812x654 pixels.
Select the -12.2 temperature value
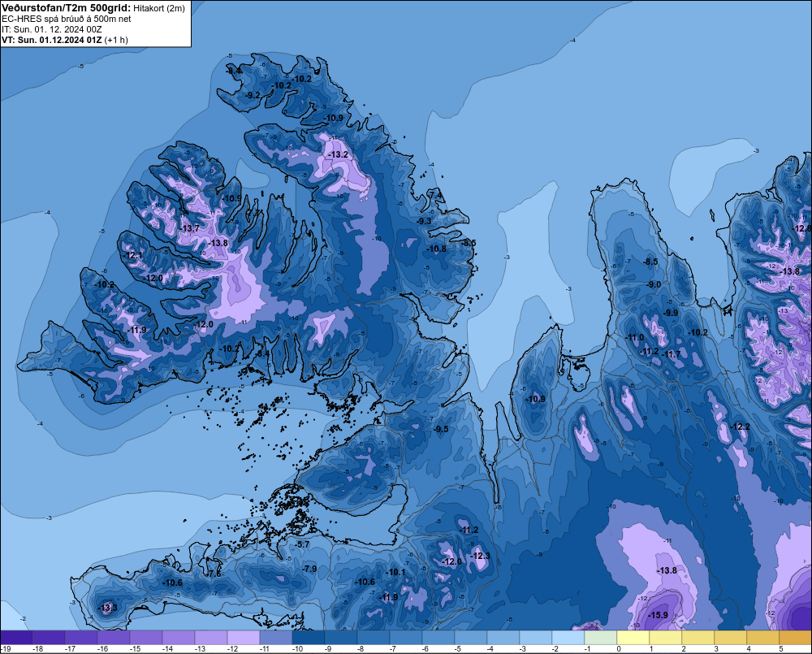tap(740, 427)
